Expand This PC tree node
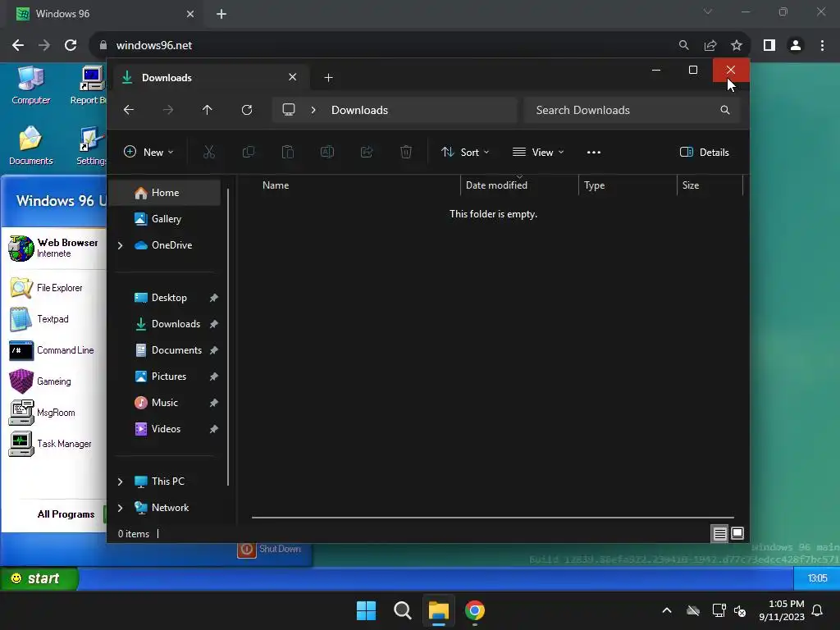 120,482
